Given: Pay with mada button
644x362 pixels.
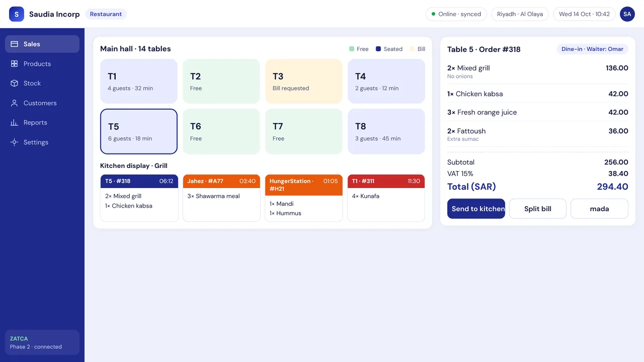Looking at the screenshot, I should (599, 209).
